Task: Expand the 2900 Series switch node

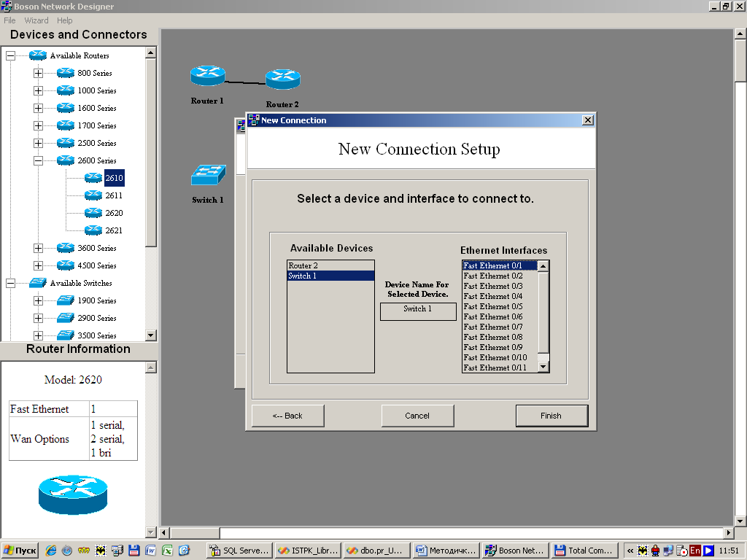Action: (38, 318)
